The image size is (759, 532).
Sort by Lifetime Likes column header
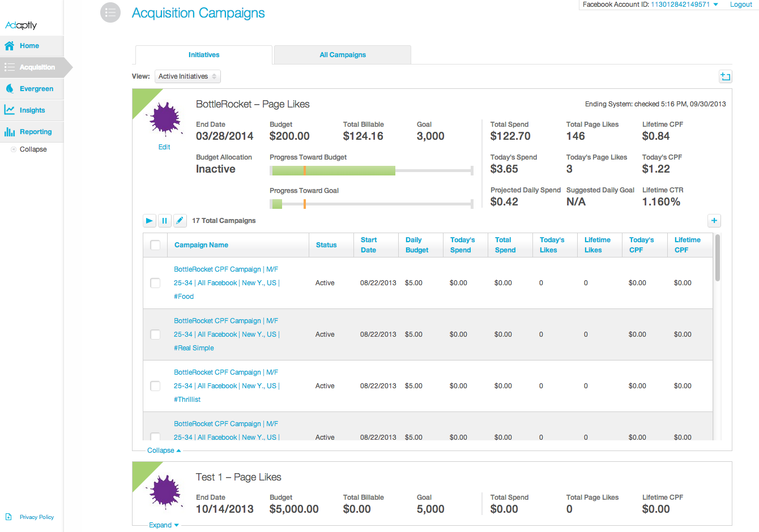click(x=598, y=245)
